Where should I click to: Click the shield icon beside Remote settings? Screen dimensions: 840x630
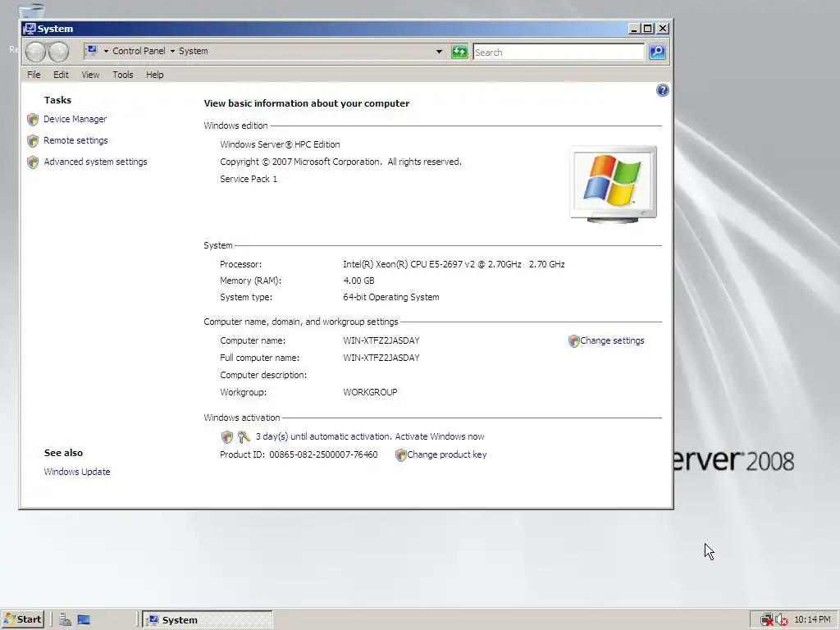(33, 141)
